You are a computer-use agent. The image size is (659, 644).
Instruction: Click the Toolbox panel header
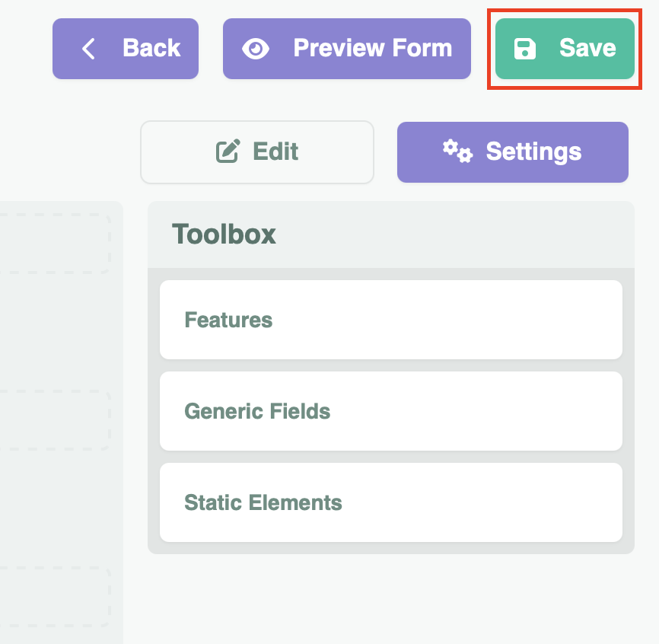pos(390,234)
